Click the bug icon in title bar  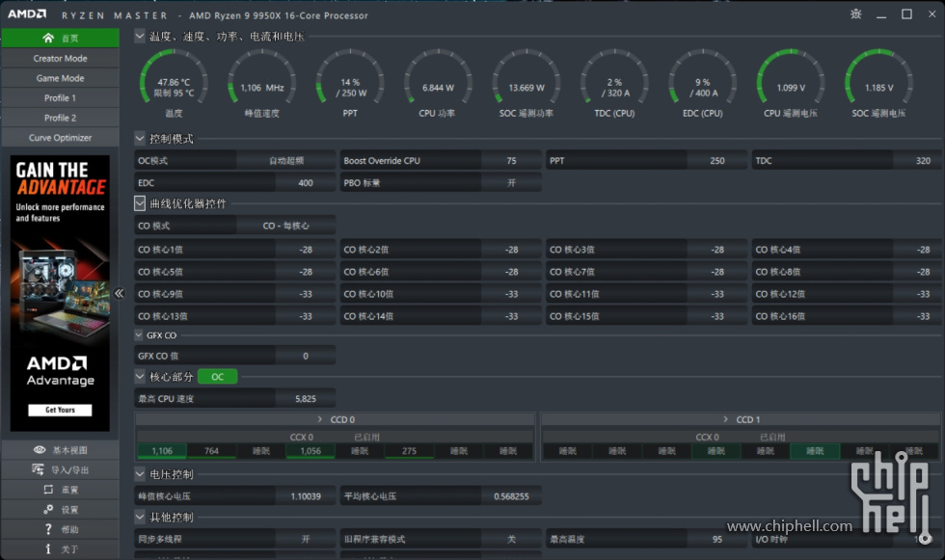[856, 14]
